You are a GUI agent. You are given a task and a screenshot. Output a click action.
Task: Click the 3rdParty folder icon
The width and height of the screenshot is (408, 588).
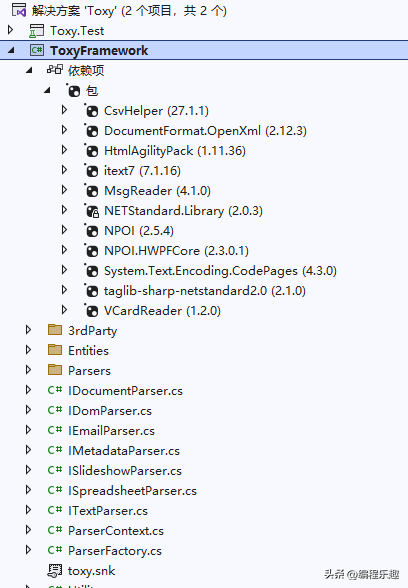(x=55, y=330)
